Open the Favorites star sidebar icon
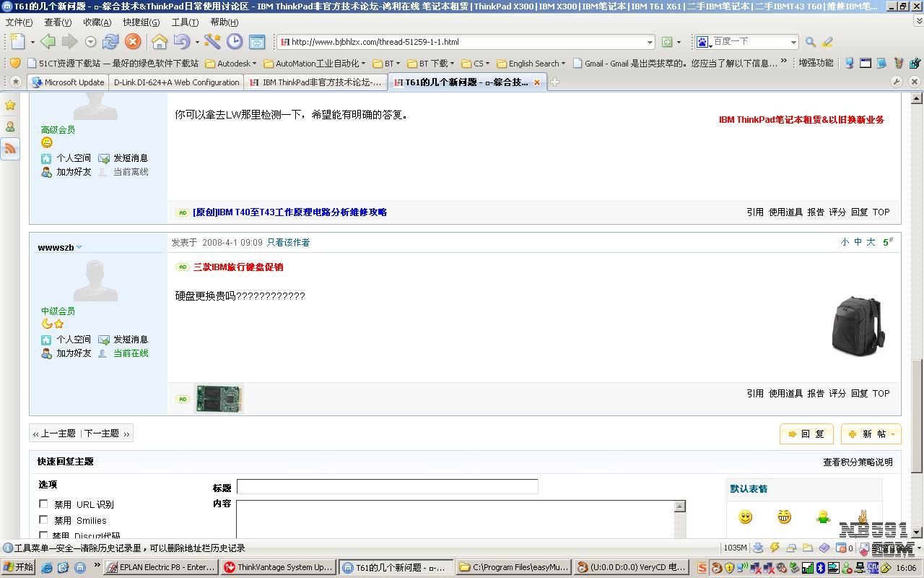The image size is (924, 578). [x=10, y=105]
